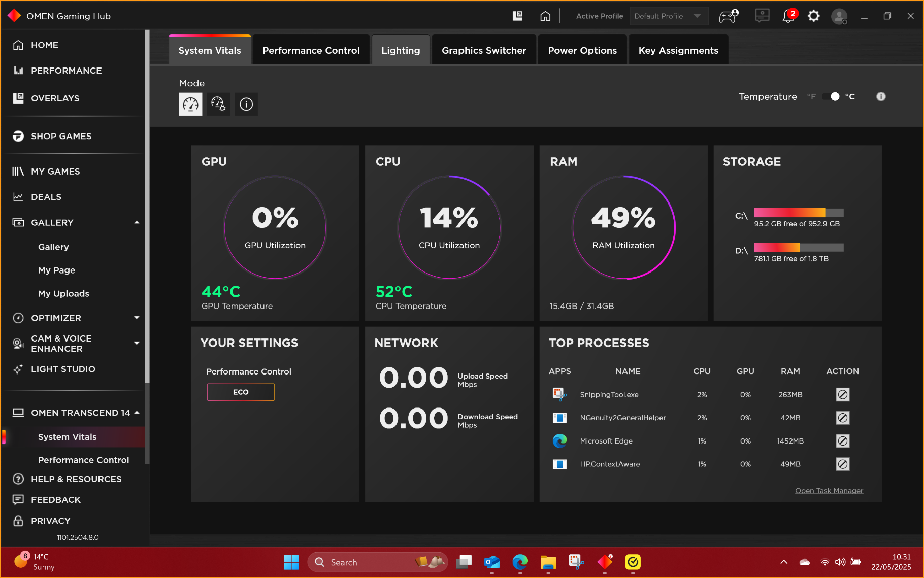End the NGenuity2GeneralHelper process
This screenshot has height=578, width=924.
[843, 418]
